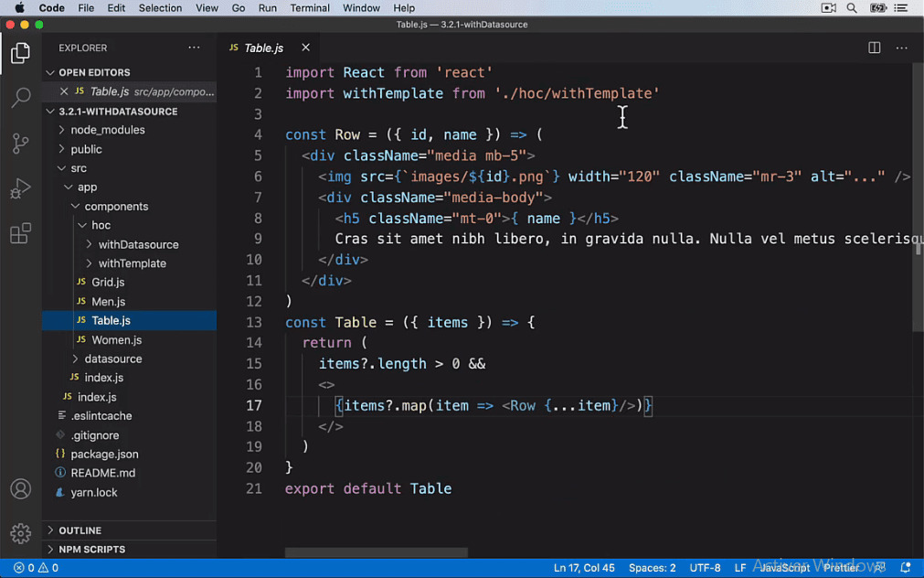The height and width of the screenshot is (578, 924).
Task: Open the Terminal menu
Action: [x=309, y=7]
